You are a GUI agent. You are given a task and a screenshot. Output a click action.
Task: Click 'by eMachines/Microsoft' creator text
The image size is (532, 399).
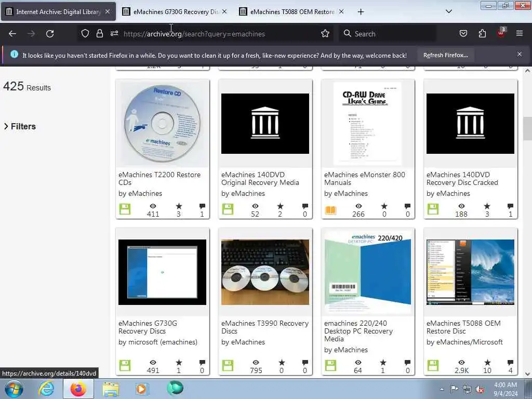pyautogui.click(x=464, y=342)
